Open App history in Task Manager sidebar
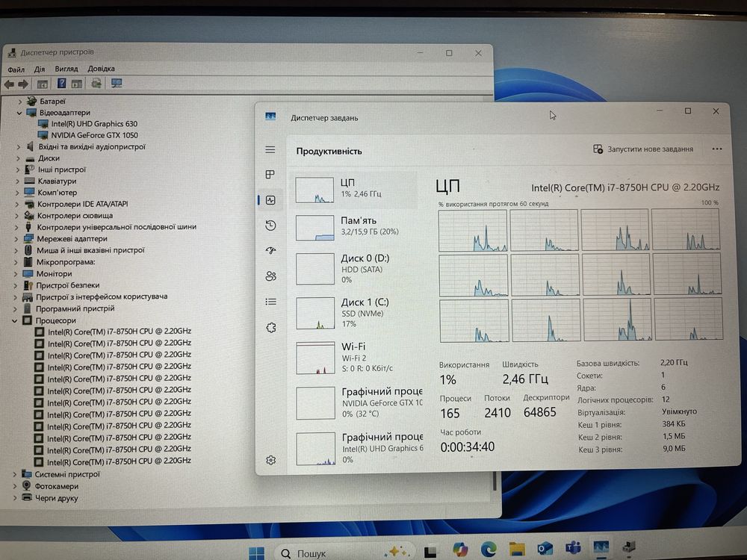This screenshot has height=560, width=747. point(270,225)
